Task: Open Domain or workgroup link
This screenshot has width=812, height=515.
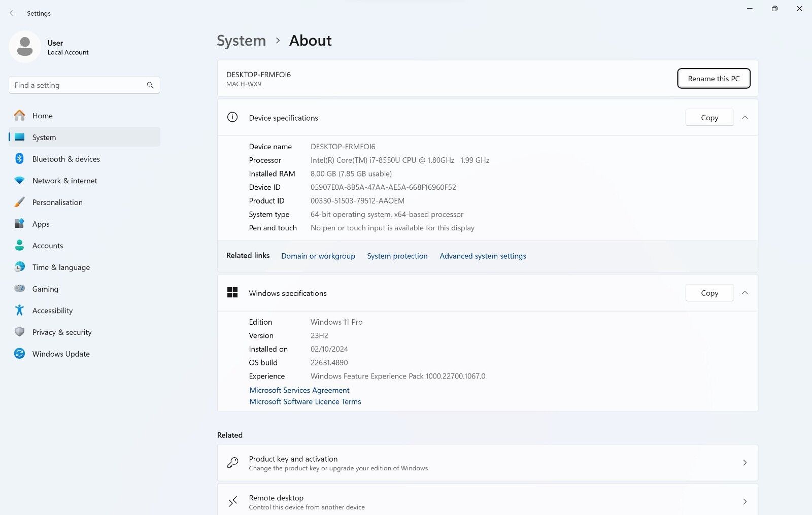Action: click(x=318, y=256)
